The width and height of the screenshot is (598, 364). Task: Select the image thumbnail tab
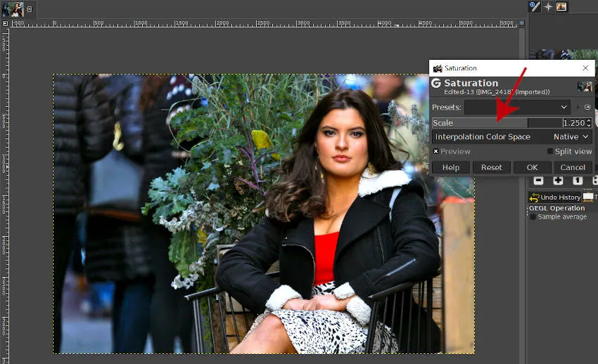click(13, 9)
